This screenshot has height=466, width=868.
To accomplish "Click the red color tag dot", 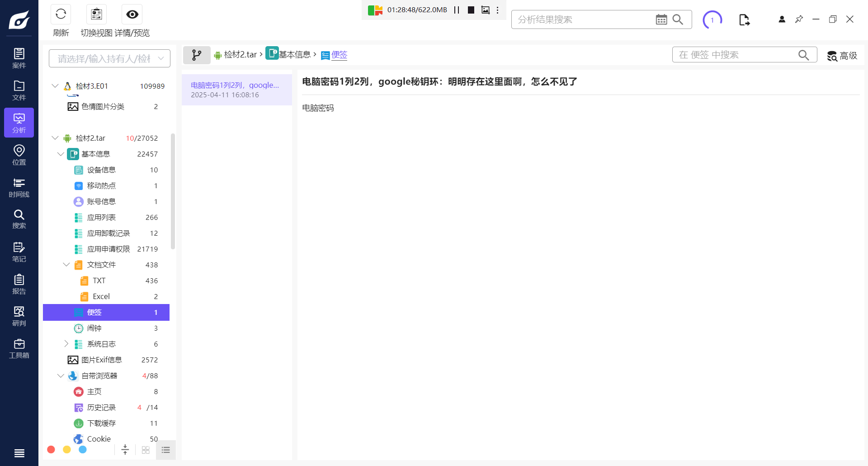I will point(51,450).
